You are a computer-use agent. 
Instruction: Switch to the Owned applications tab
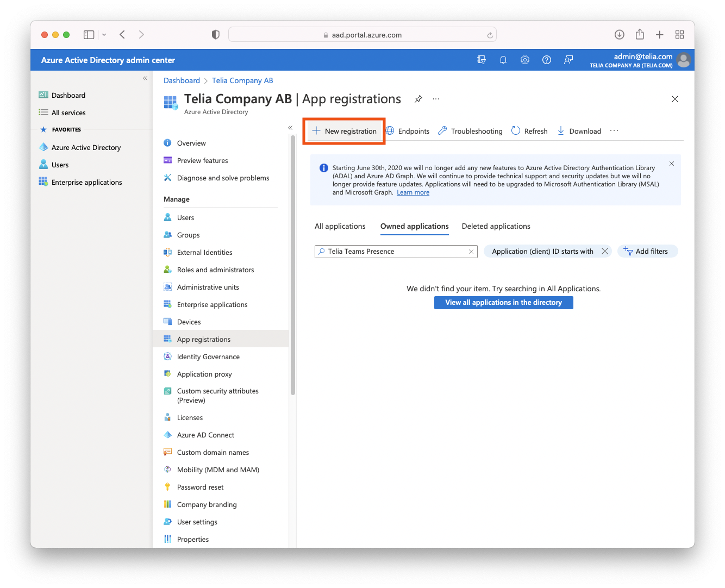pyautogui.click(x=415, y=226)
